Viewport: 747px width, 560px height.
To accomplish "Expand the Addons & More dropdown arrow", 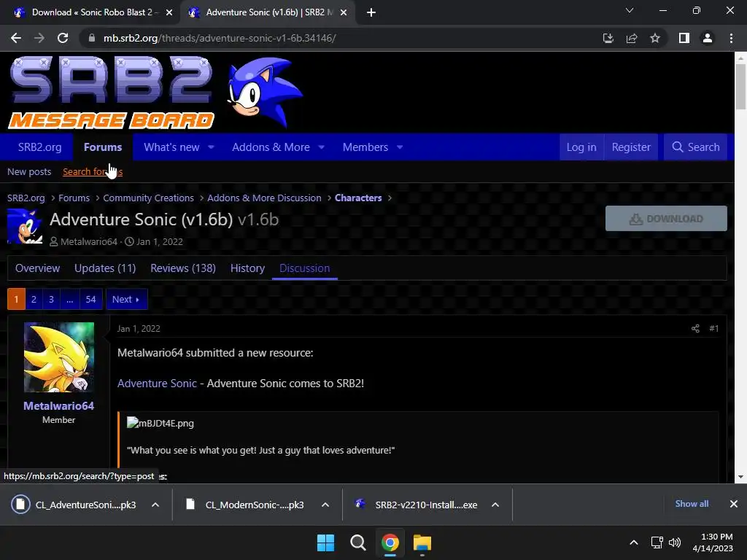I will click(x=322, y=147).
